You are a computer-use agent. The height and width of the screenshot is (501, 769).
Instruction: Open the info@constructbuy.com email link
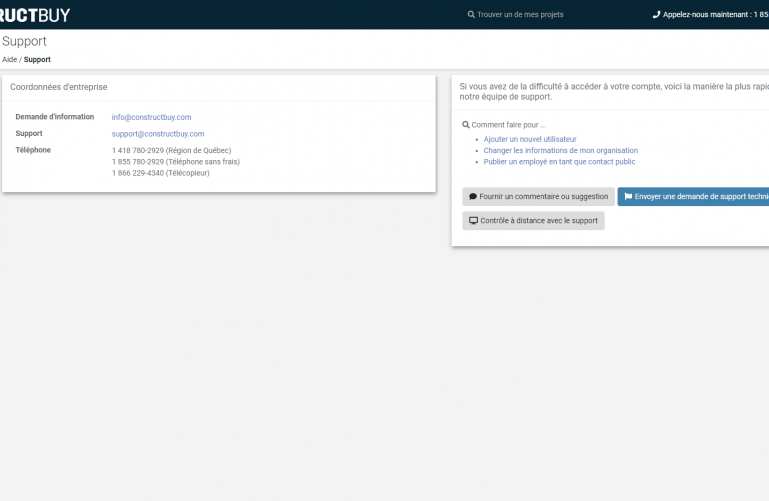coord(151,117)
